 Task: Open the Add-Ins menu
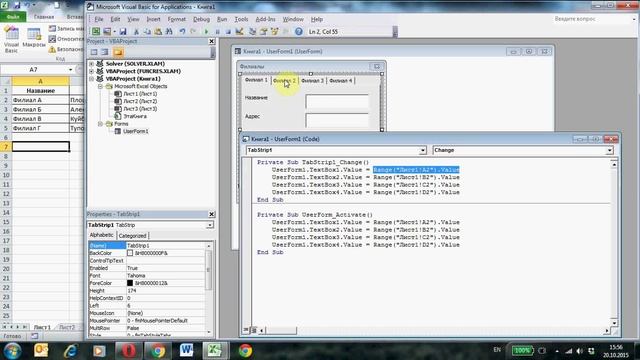click(x=266, y=19)
